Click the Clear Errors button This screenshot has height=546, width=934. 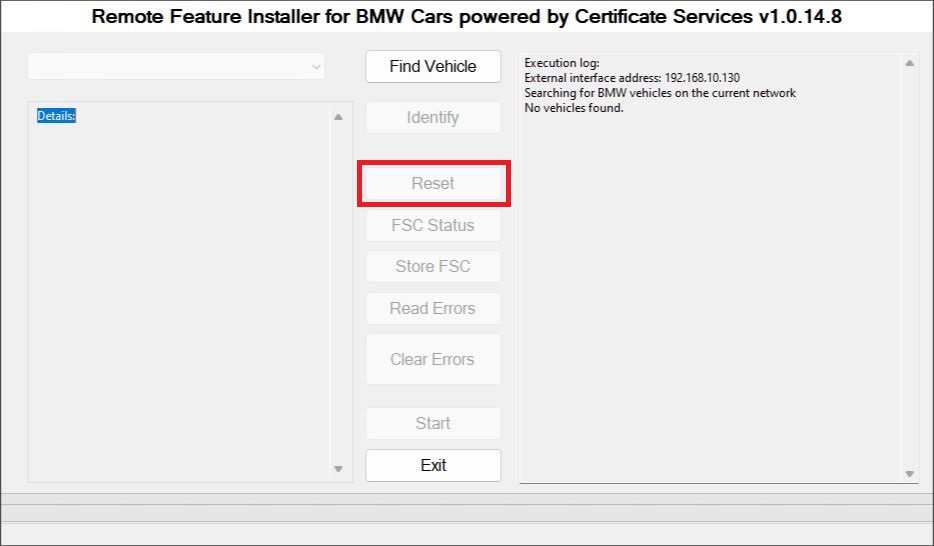[433, 359]
